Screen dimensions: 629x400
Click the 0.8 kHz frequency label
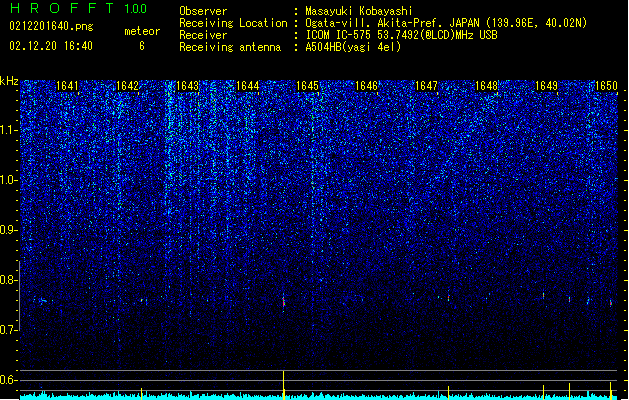point(8,280)
